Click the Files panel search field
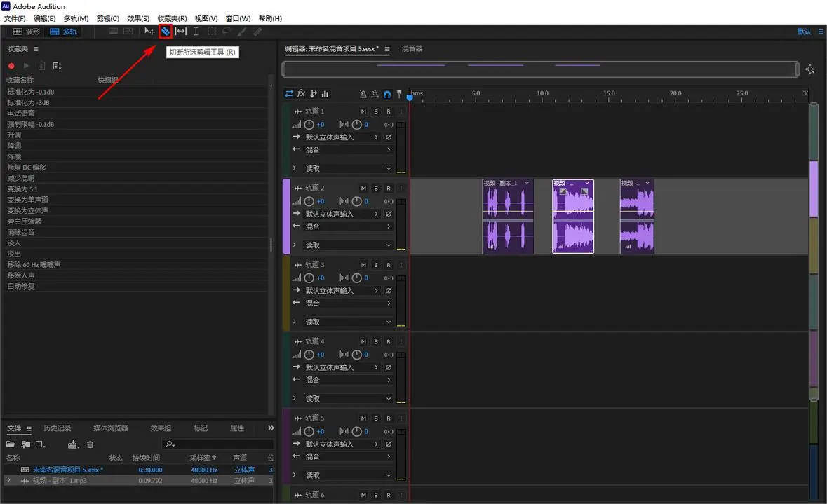827x504 pixels. point(218,444)
